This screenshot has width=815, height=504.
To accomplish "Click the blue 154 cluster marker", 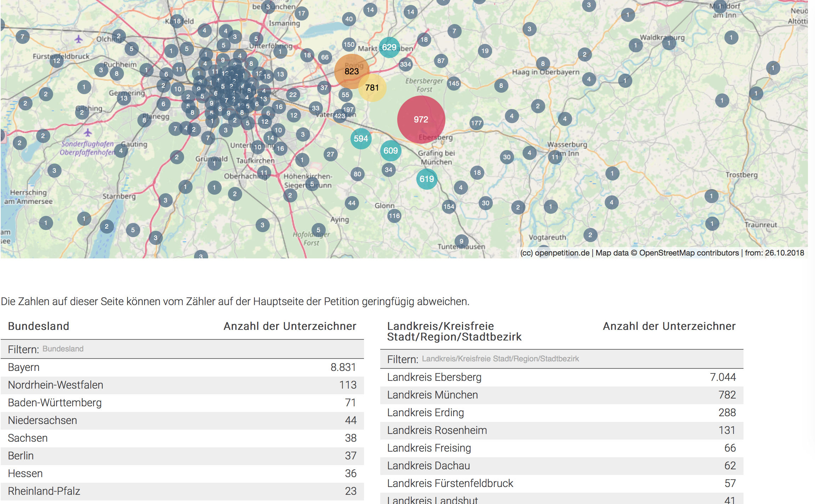I will pos(449,207).
